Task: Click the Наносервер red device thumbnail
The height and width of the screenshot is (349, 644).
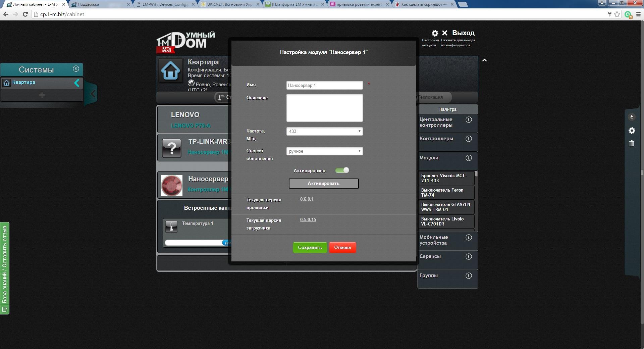Action: click(172, 185)
